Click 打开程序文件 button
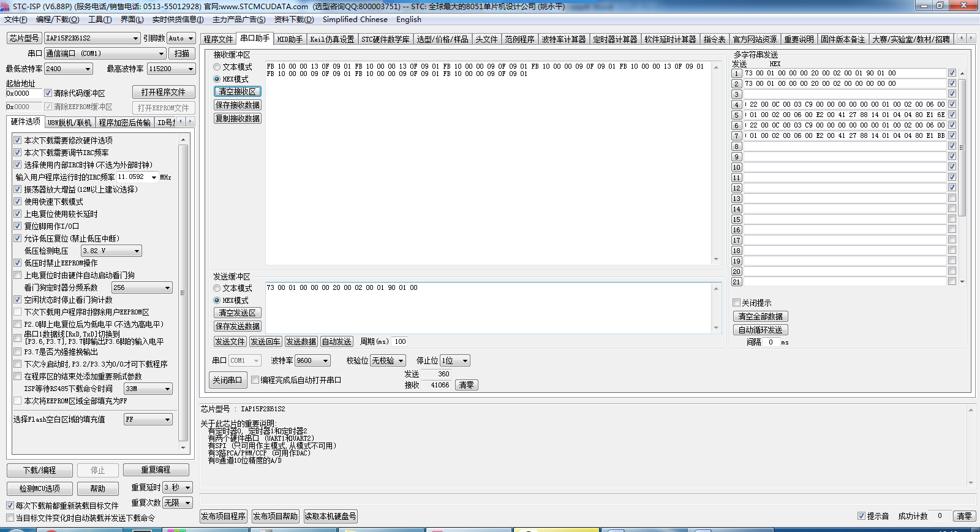 click(x=164, y=92)
